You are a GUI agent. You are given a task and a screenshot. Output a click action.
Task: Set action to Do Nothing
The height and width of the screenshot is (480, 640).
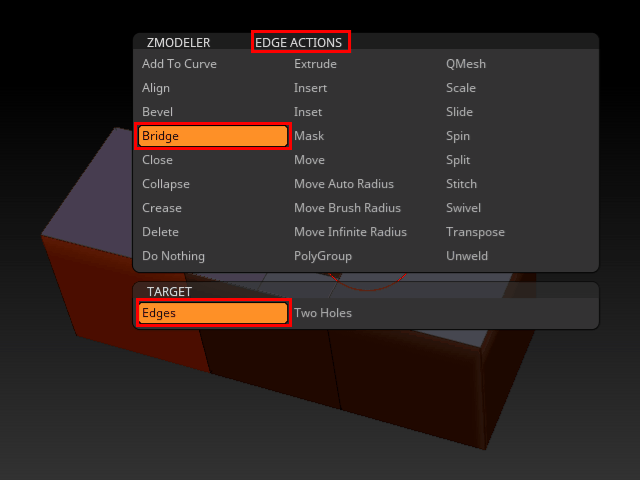pyautogui.click(x=173, y=256)
